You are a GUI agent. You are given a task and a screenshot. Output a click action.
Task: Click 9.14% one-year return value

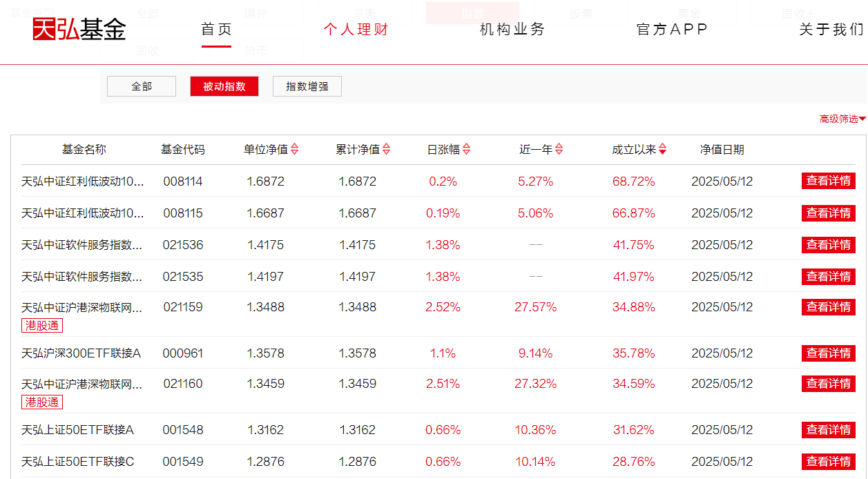coord(536,353)
